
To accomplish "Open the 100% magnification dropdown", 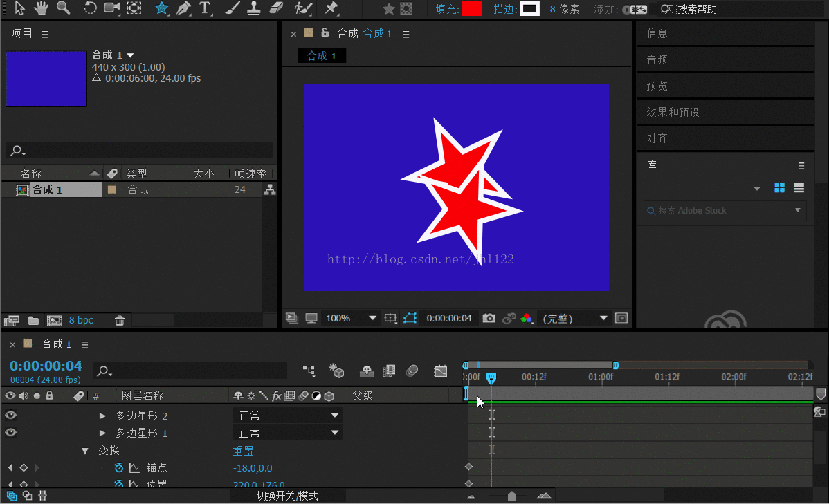I will [351, 318].
